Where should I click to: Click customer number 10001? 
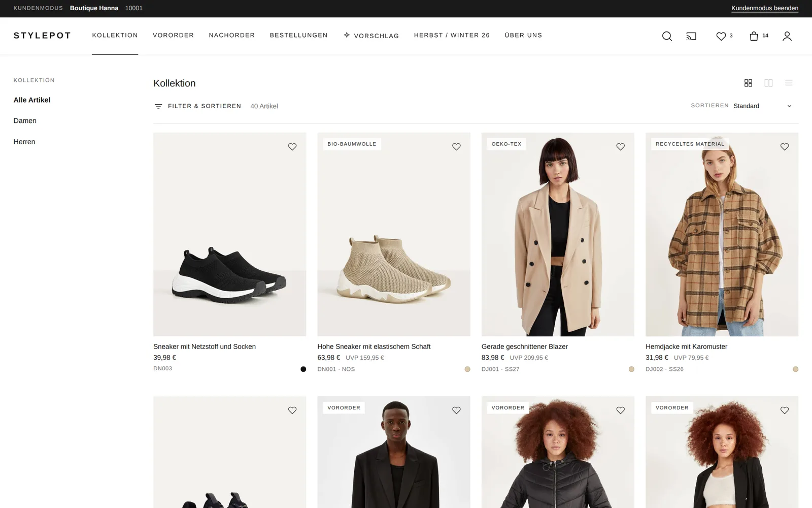134,8
